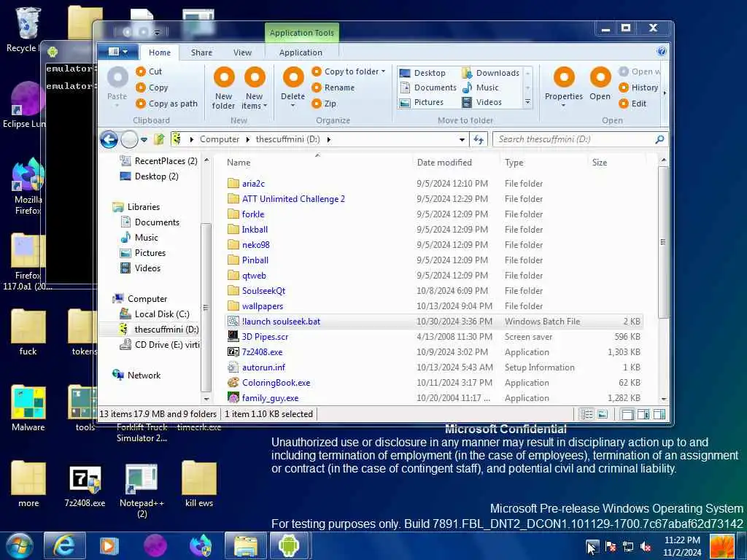Click the History command in ribbon

638,87
